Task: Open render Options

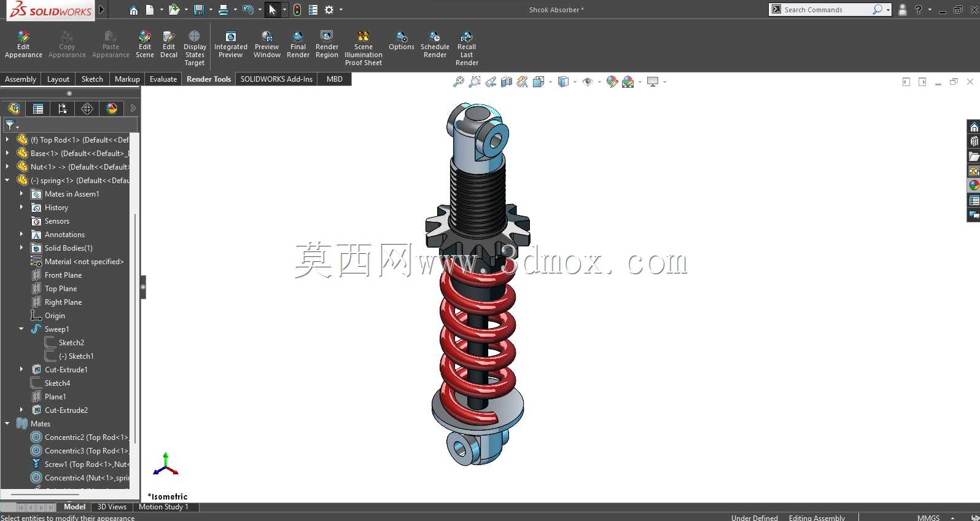Action: pyautogui.click(x=402, y=41)
